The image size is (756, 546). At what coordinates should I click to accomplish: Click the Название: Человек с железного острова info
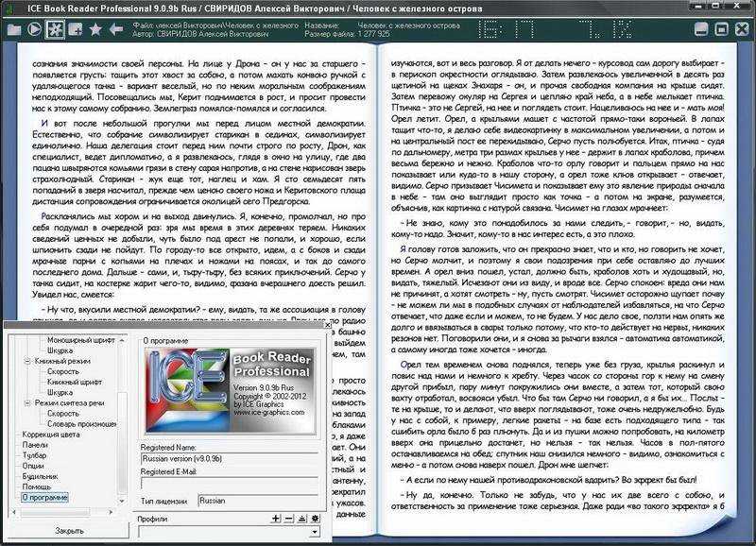tap(382, 26)
